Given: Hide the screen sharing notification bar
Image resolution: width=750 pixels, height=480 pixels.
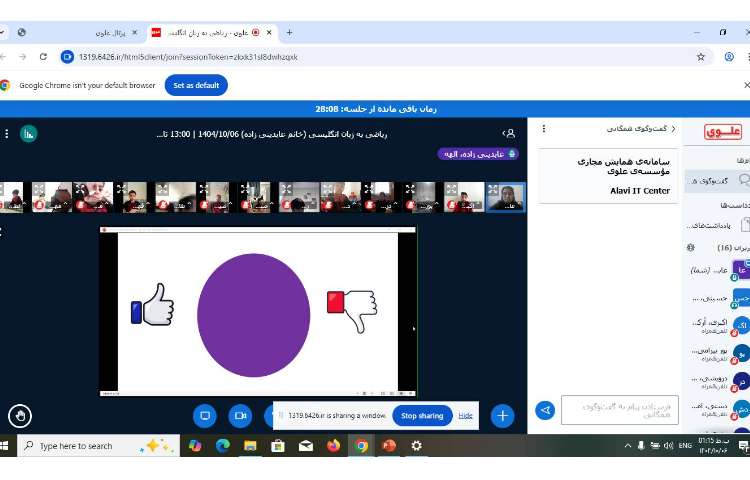Looking at the screenshot, I should coord(465,415).
